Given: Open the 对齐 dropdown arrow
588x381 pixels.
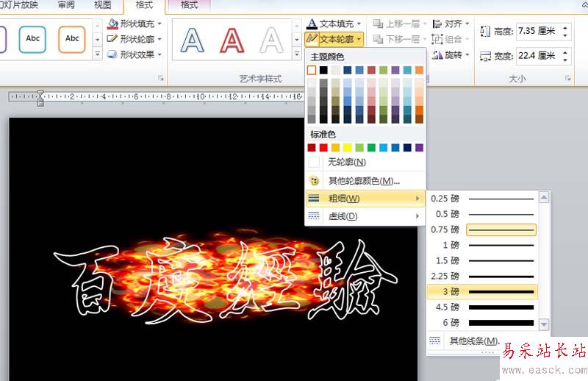Looking at the screenshot, I should [x=467, y=24].
